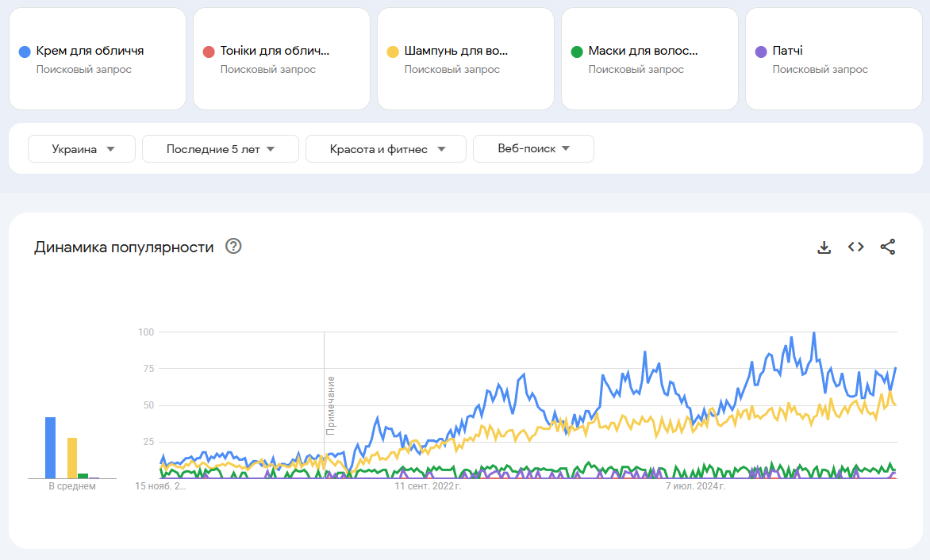The width and height of the screenshot is (930, 560).
Task: Select the Патчі search term text
Action: coord(787,51)
